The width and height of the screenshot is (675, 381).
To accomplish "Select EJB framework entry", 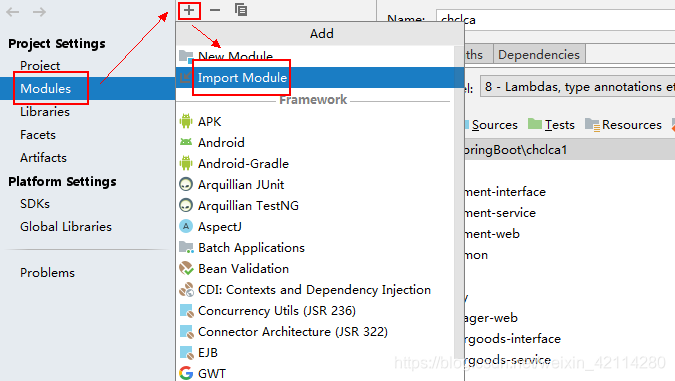I will (316, 353).
